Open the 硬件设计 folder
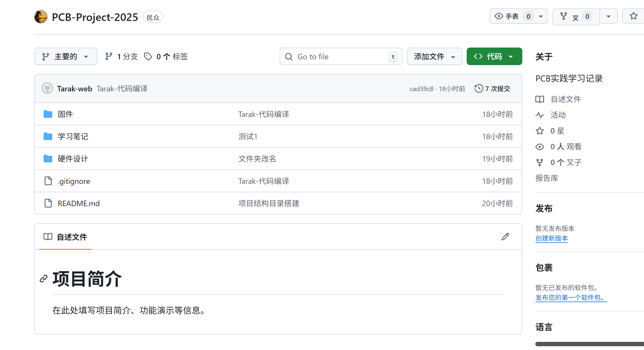Image resolution: width=644 pixels, height=350 pixels. pos(73,159)
